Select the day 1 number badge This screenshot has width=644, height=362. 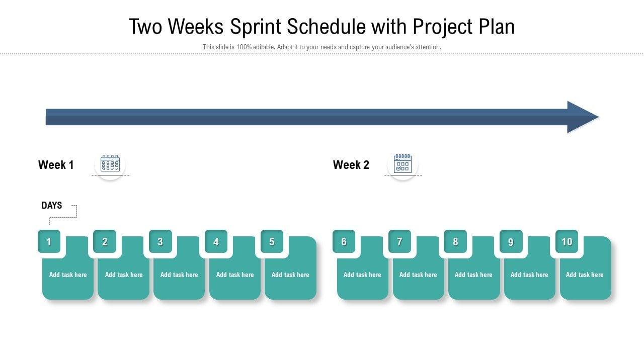point(49,242)
